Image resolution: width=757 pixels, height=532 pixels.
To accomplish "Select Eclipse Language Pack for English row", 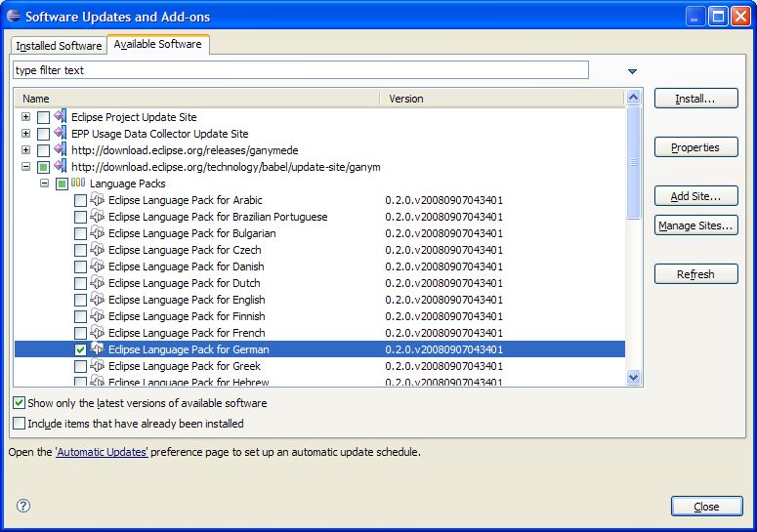I will (x=319, y=300).
